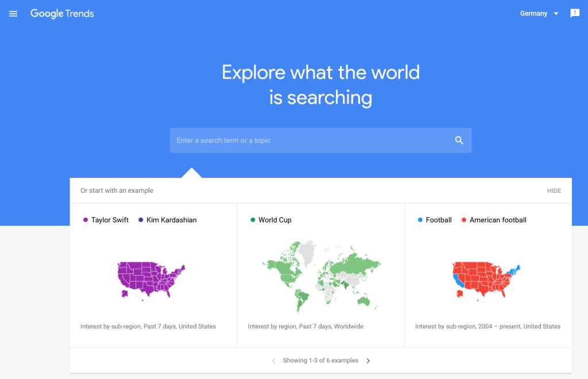
Task: Hide the examples panel
Action: point(554,191)
